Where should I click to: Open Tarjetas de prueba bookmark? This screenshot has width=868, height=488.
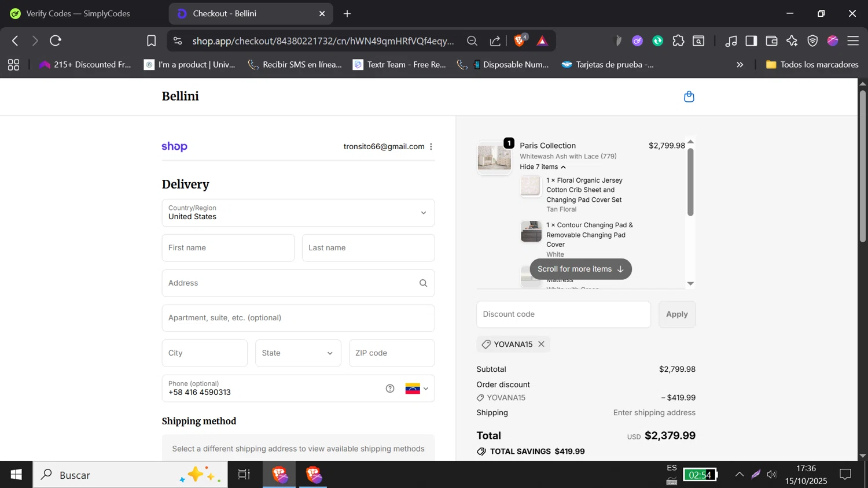[608, 65]
